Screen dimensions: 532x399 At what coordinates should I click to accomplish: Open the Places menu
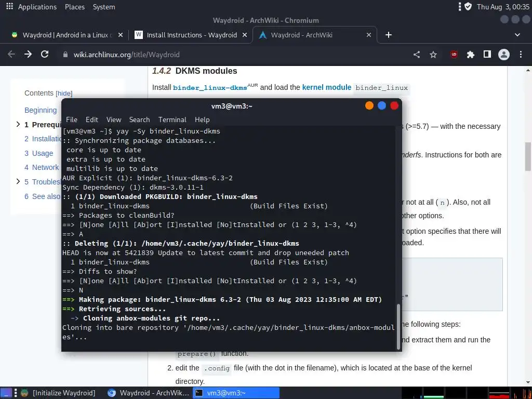click(x=75, y=7)
